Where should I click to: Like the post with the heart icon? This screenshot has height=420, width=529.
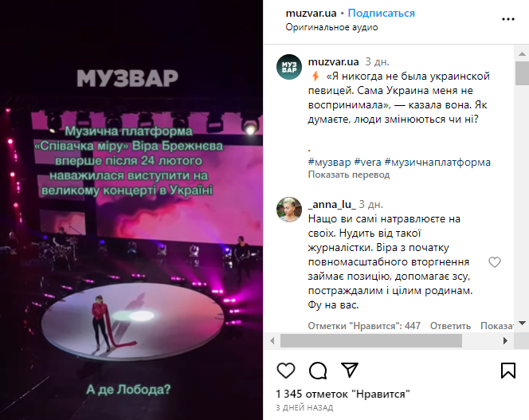286,371
